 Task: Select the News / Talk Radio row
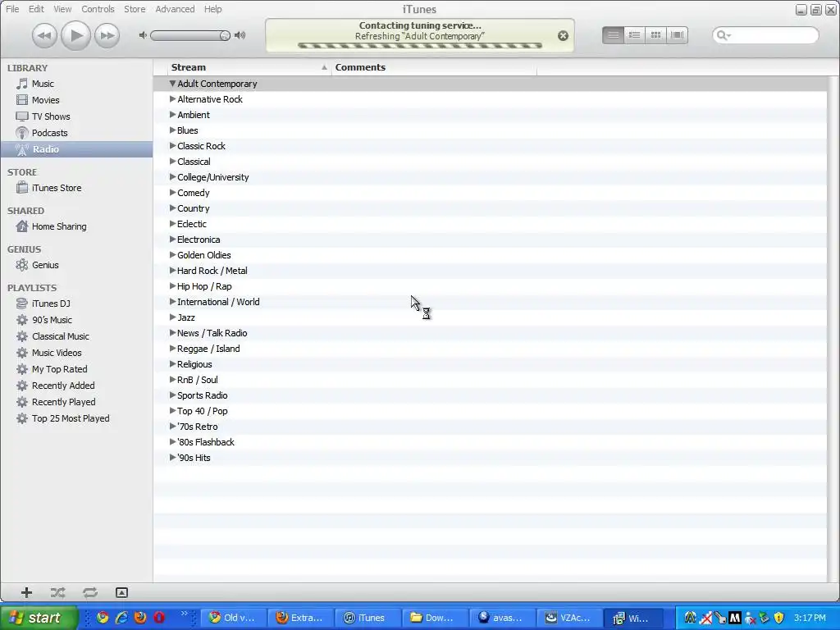coord(491,333)
